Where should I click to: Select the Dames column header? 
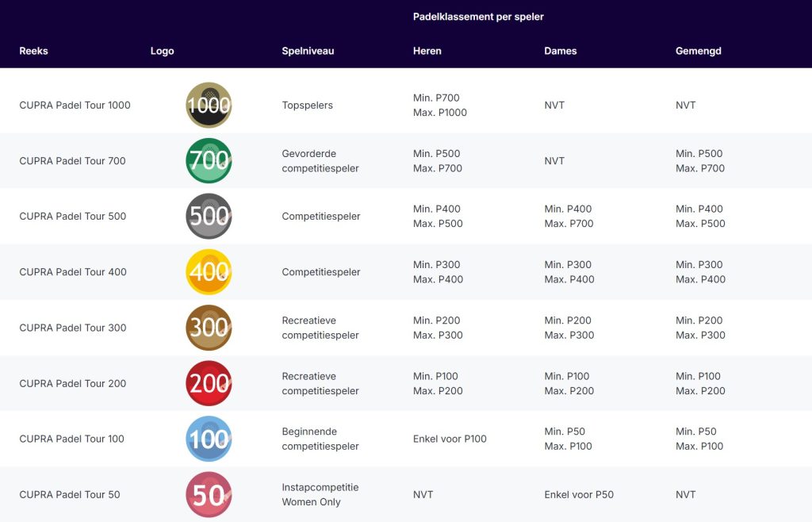[x=561, y=51]
